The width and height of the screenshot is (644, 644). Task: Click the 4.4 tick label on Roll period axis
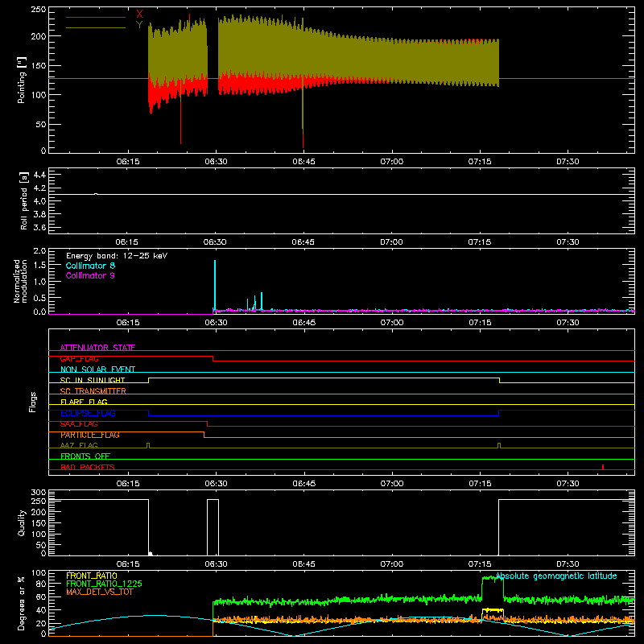(x=39, y=175)
